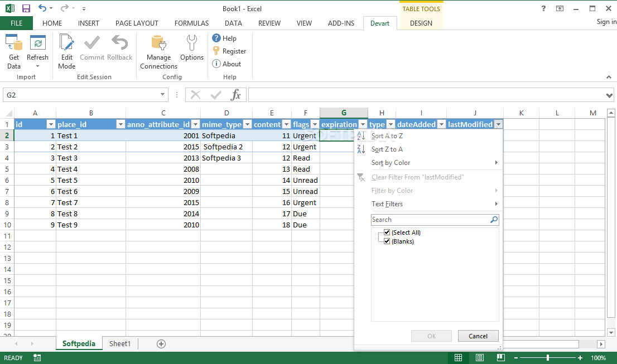
Task: Open the FILE tab
Action: 16,23
